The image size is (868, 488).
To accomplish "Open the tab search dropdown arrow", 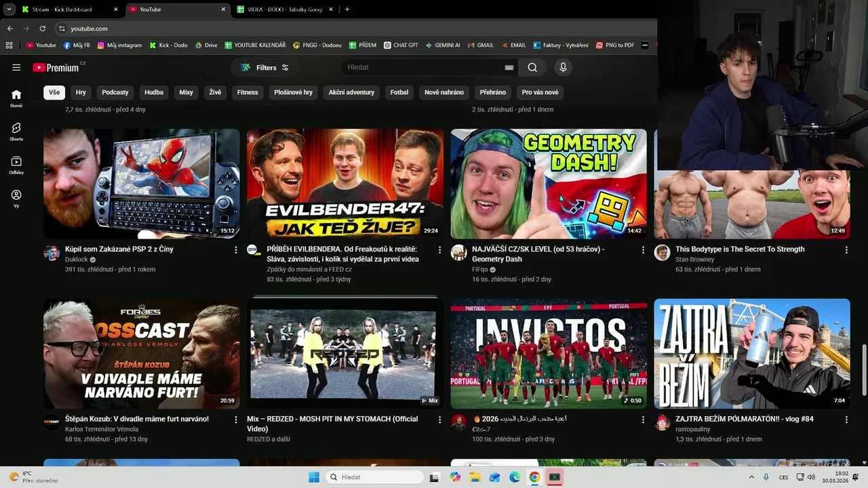I will pos(9,9).
